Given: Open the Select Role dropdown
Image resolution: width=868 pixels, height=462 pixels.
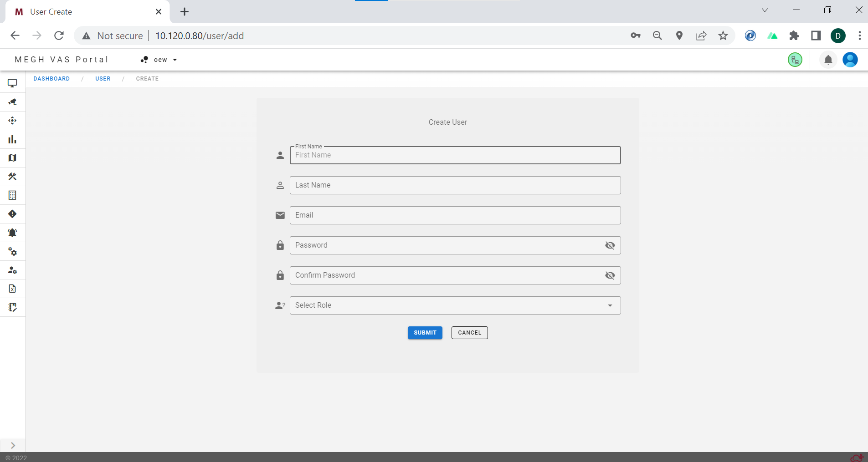Looking at the screenshot, I should click(455, 305).
